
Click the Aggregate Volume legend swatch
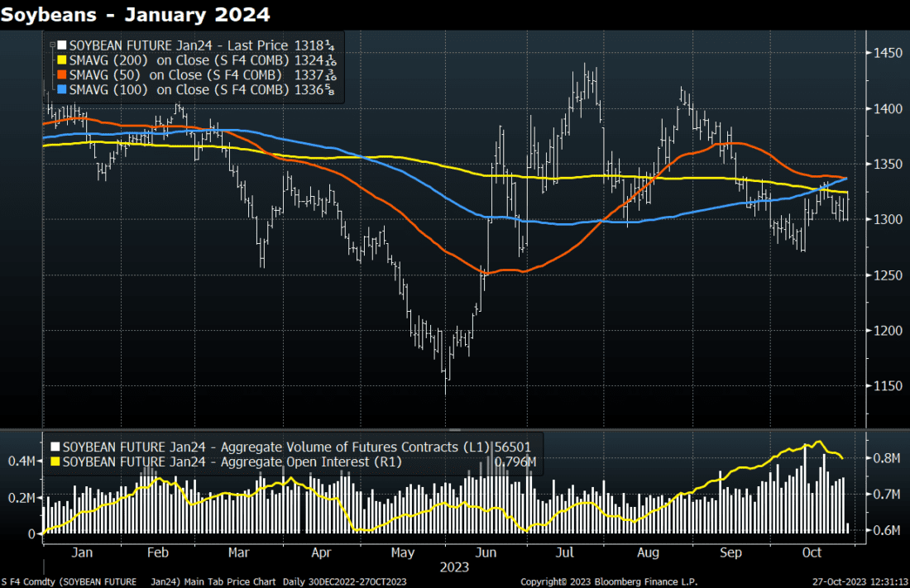click(55, 447)
